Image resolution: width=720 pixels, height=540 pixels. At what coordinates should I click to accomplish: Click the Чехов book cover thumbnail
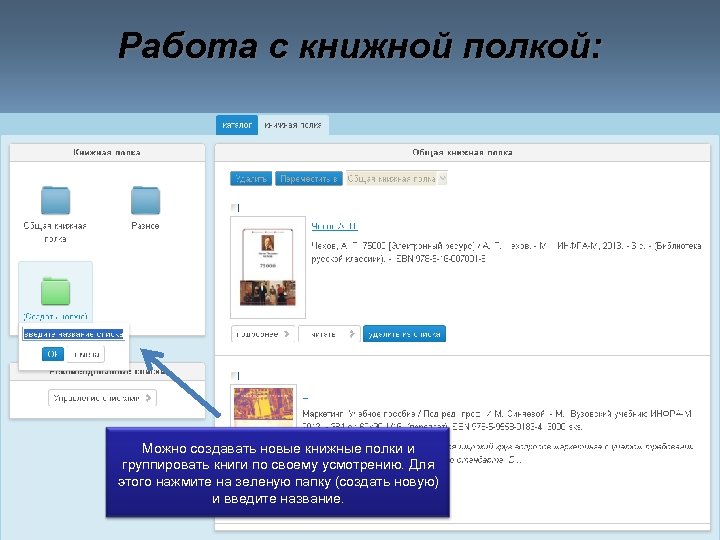[268, 267]
